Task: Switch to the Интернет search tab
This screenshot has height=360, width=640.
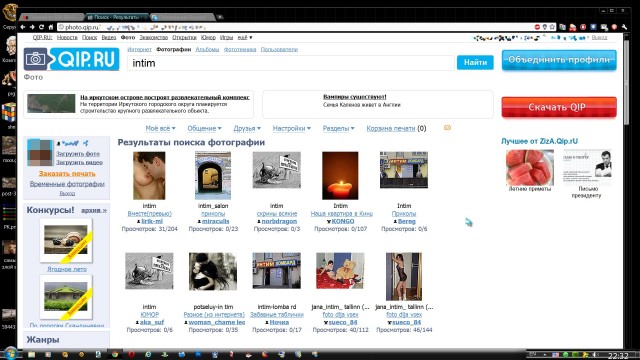Action: [139, 49]
